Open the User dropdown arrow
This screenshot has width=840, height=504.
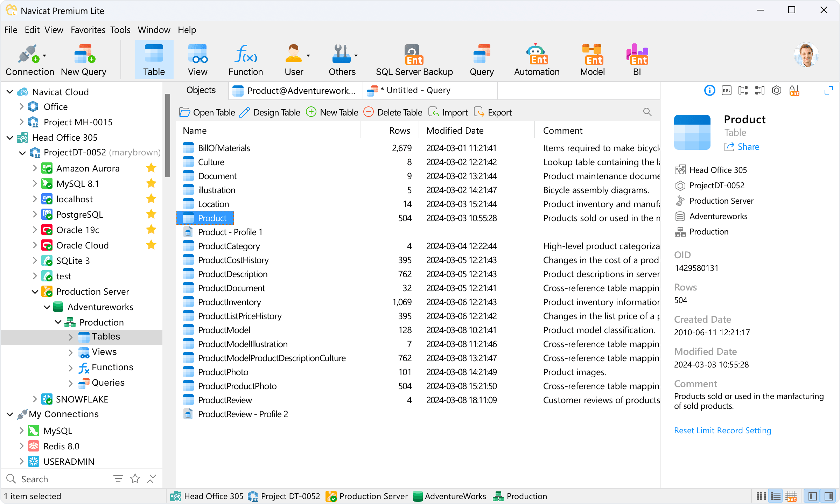click(x=308, y=55)
